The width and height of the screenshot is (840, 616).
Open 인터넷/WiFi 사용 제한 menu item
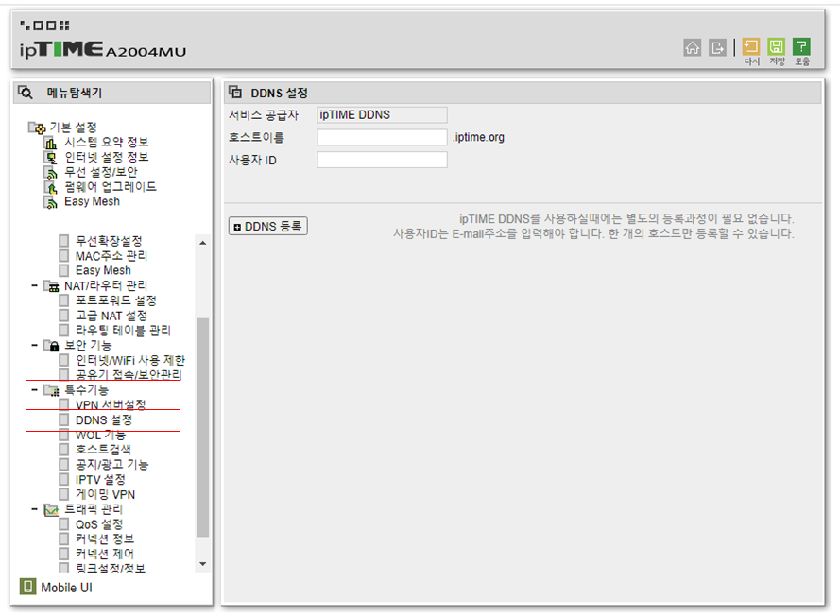(129, 360)
